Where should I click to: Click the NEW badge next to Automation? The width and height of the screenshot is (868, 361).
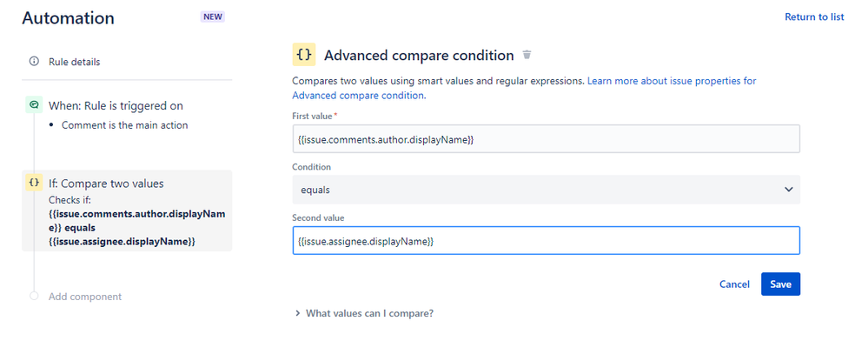(x=213, y=17)
